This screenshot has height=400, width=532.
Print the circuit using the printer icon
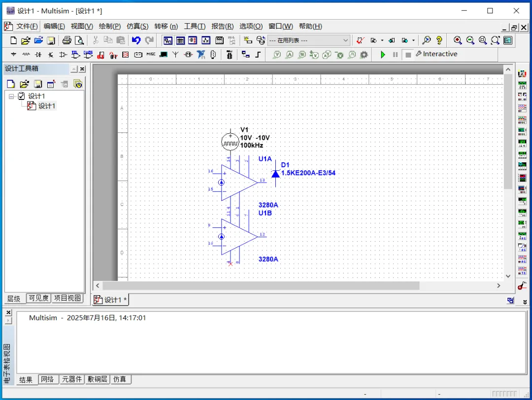pos(67,40)
